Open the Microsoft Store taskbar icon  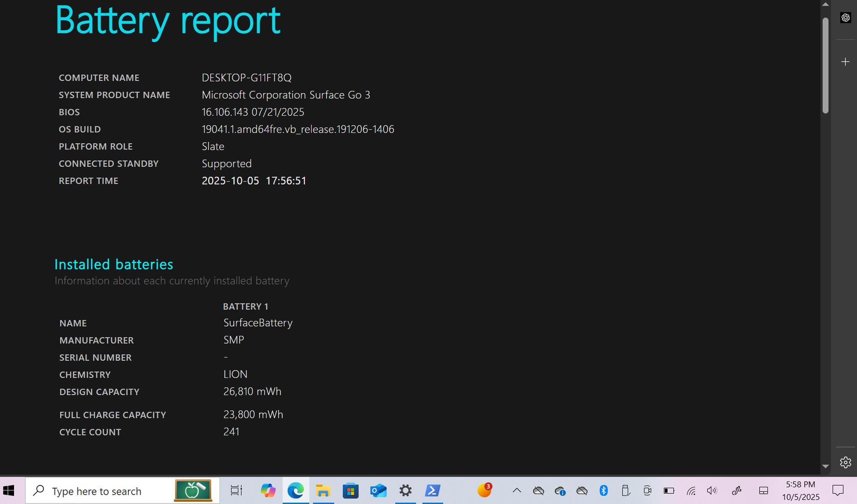point(351,490)
